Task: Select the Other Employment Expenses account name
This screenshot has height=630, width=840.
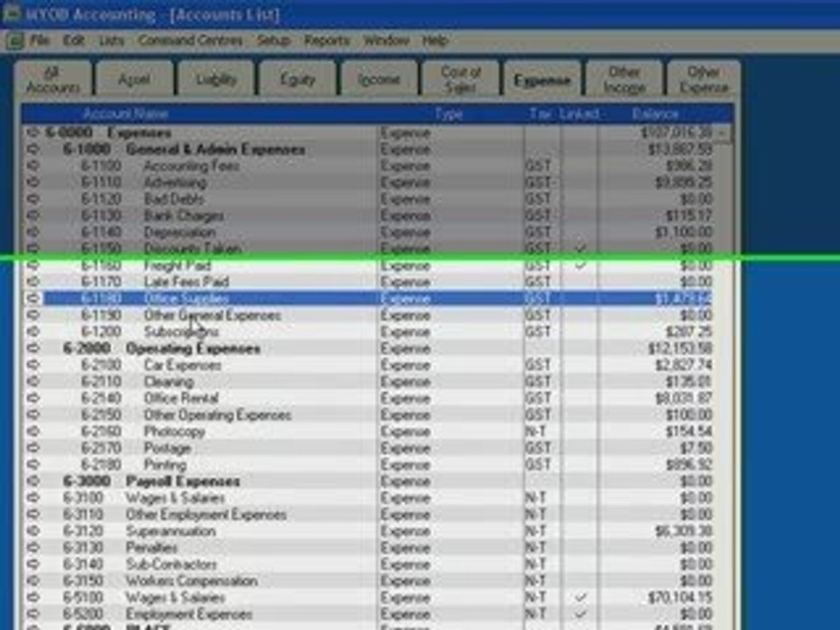Action: [x=206, y=514]
